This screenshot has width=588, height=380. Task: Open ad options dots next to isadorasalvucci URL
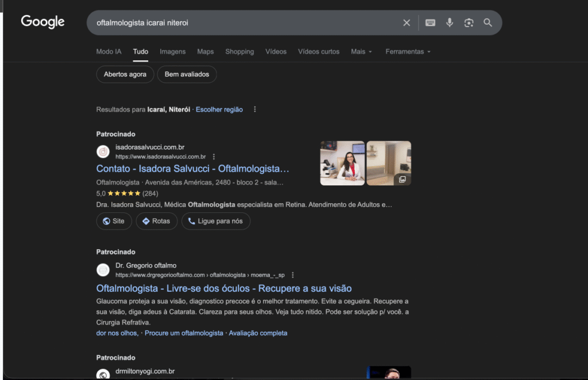click(x=214, y=157)
